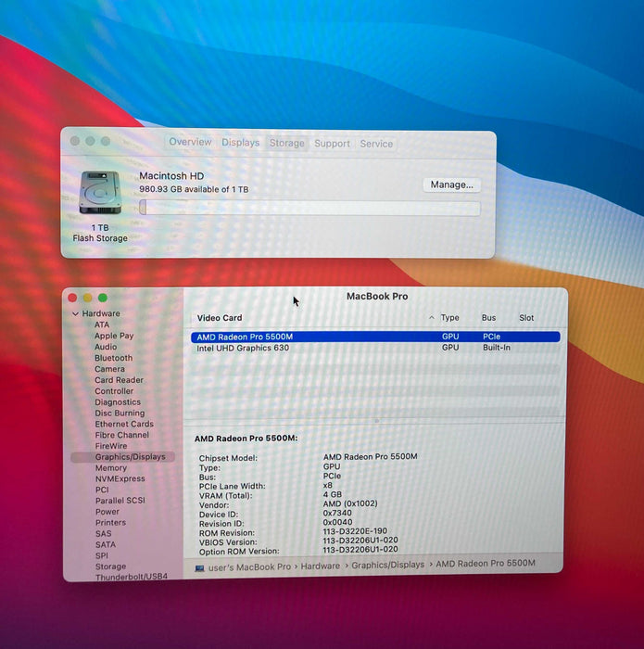The image size is (644, 649).
Task: Click user's MacBook Pro in path bar
Action: (250, 567)
